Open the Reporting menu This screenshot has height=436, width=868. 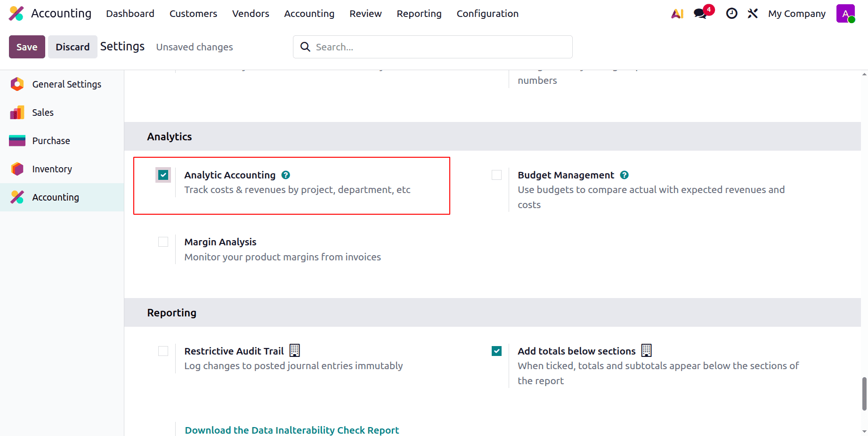(419, 14)
